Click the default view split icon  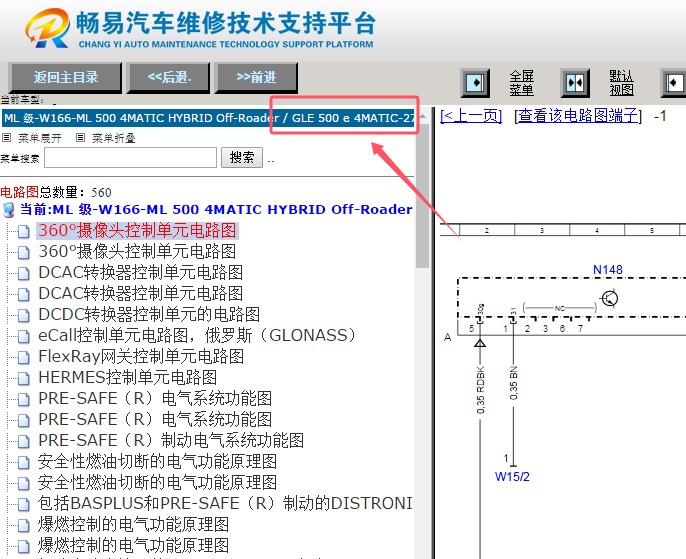(x=575, y=82)
